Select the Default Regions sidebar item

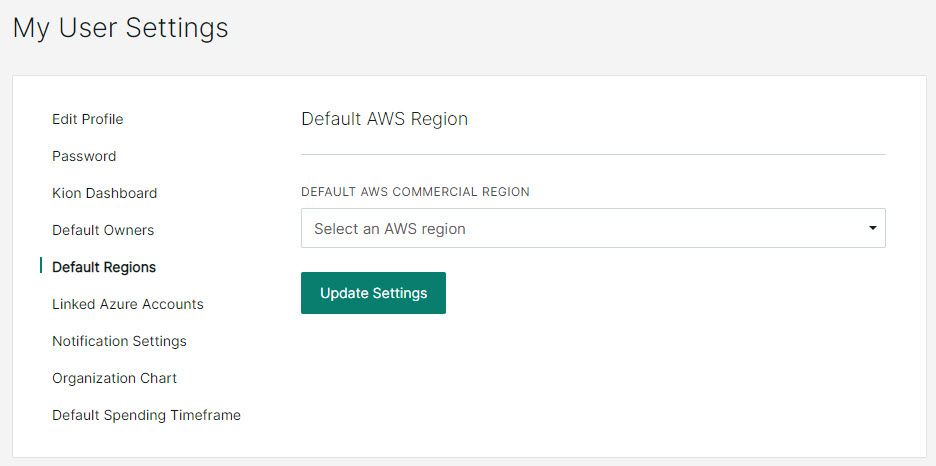tap(104, 267)
